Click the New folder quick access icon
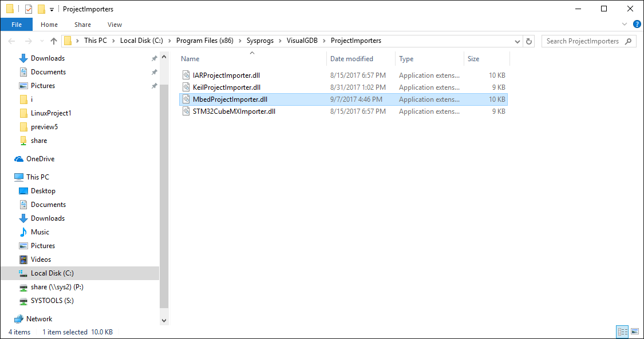The height and width of the screenshot is (339, 644). coord(41,9)
